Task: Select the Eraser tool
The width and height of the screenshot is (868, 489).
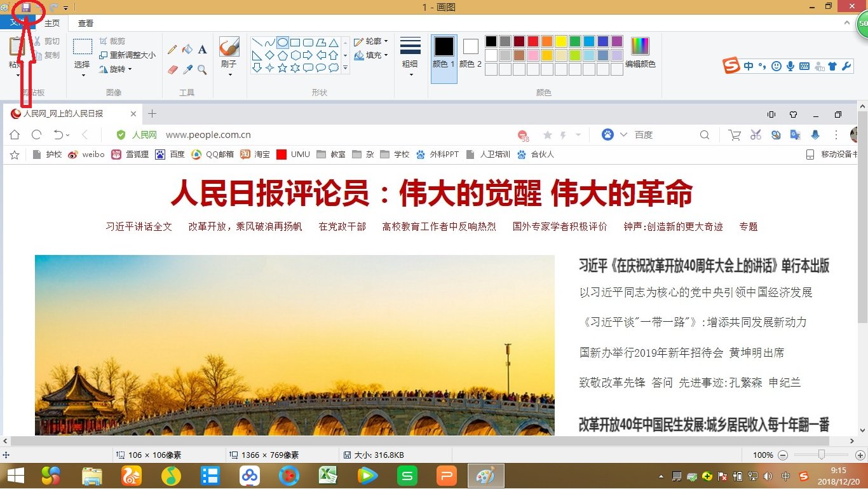Action: click(172, 69)
